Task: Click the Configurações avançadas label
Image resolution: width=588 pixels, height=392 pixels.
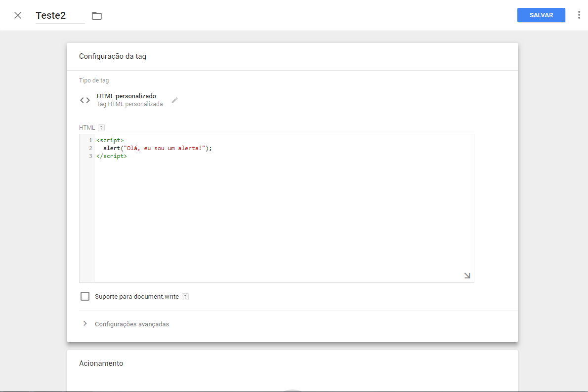Action: [x=132, y=324]
